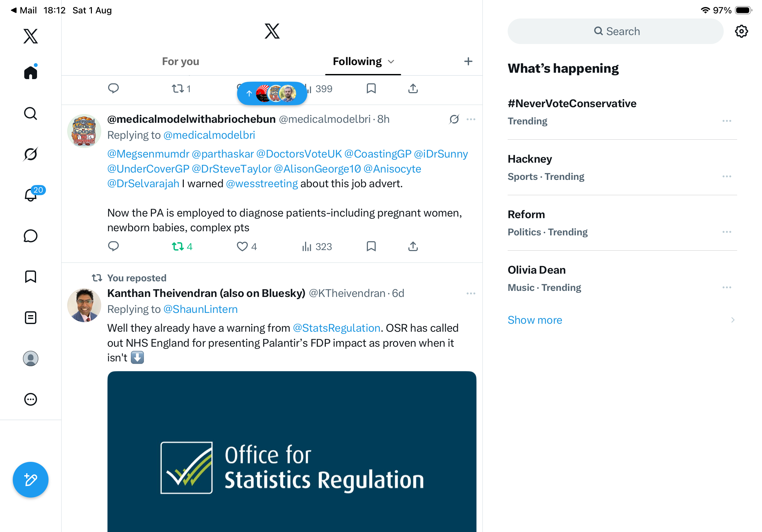The height and width of the screenshot is (532, 762).
Task: Open Grok from the left sidebar
Action: [31, 154]
